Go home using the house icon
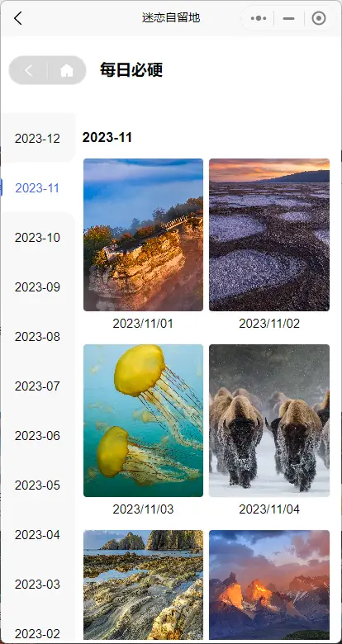 point(67,71)
